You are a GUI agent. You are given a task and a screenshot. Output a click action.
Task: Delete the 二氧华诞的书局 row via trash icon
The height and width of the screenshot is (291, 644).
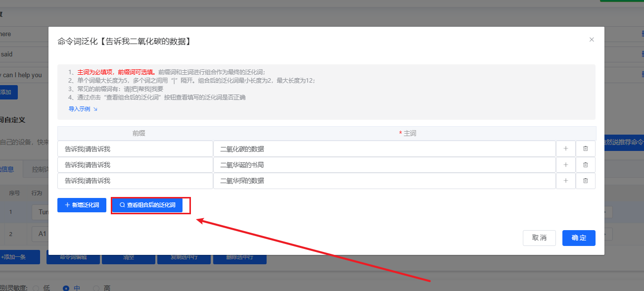[x=586, y=165]
